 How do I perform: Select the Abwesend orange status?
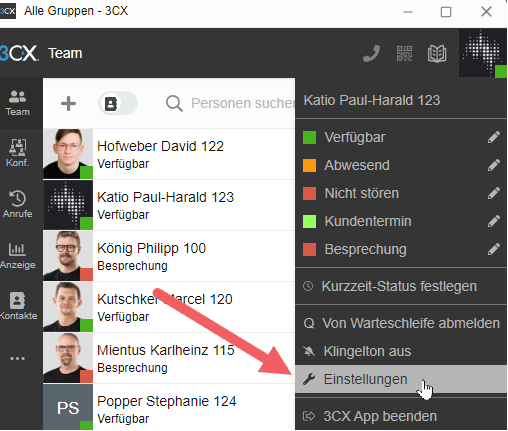(x=401, y=165)
